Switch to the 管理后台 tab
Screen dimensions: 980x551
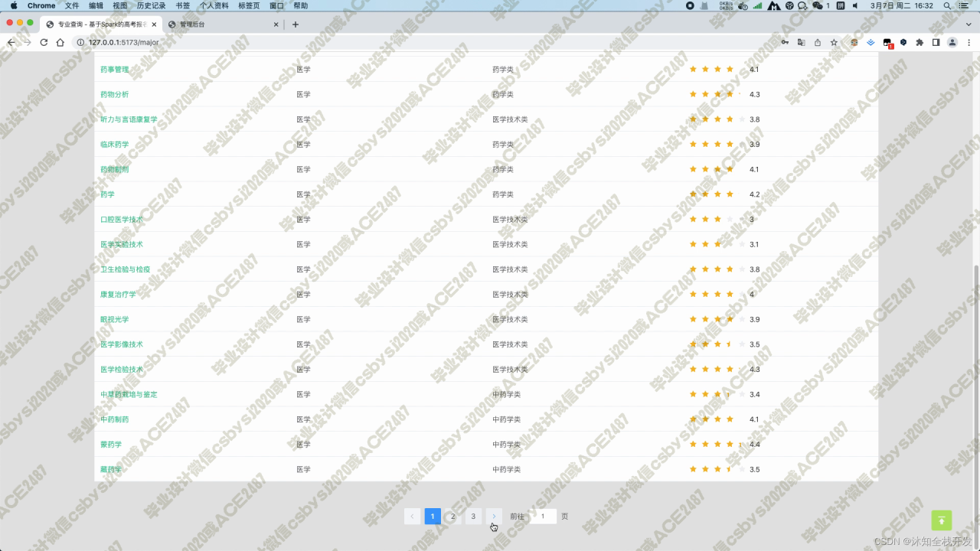[222, 24]
